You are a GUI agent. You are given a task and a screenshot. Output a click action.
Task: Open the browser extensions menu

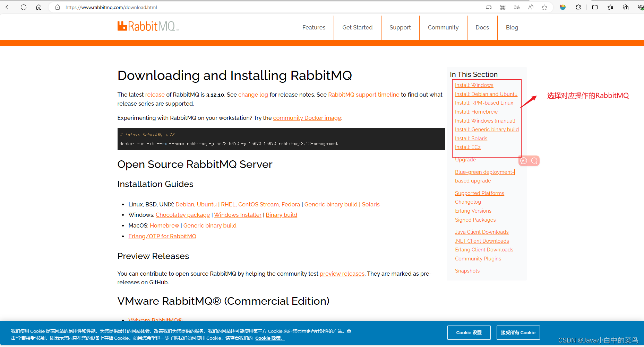[578, 7]
